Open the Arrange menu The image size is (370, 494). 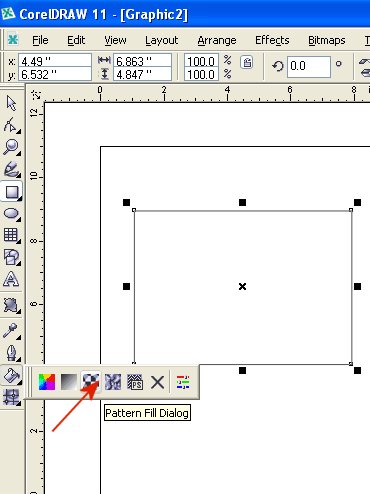217,40
